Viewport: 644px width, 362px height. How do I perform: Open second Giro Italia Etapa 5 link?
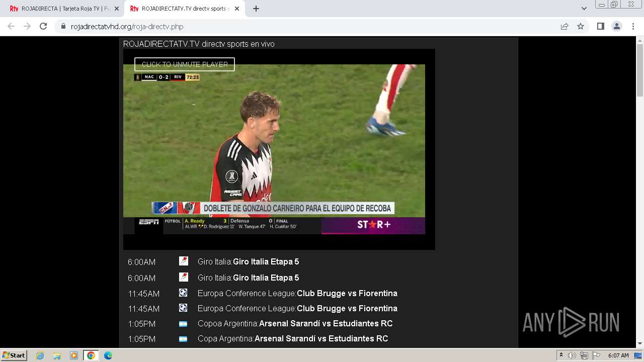[x=266, y=278]
